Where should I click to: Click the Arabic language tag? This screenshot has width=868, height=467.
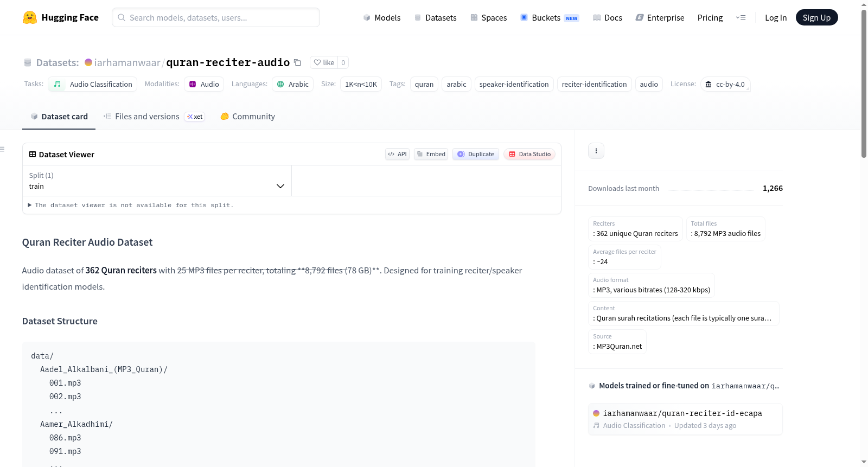point(292,84)
